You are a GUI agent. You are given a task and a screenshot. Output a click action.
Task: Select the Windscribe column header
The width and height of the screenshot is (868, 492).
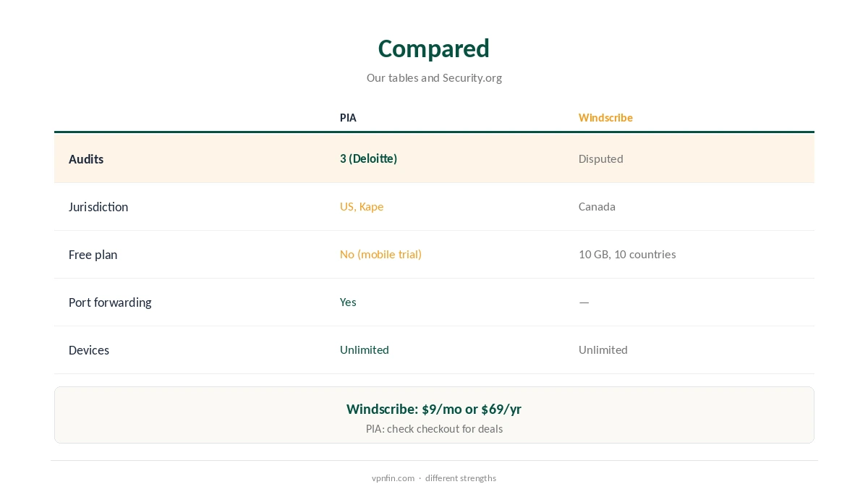(605, 117)
